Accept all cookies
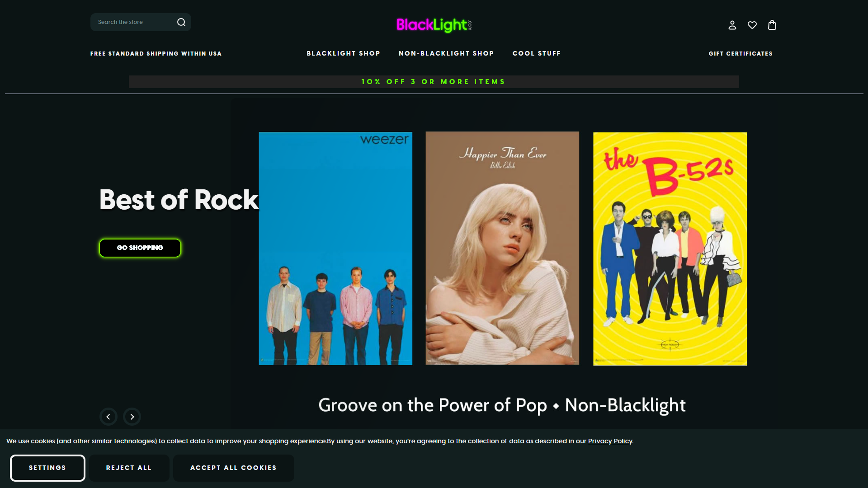The height and width of the screenshot is (488, 868). click(x=233, y=468)
